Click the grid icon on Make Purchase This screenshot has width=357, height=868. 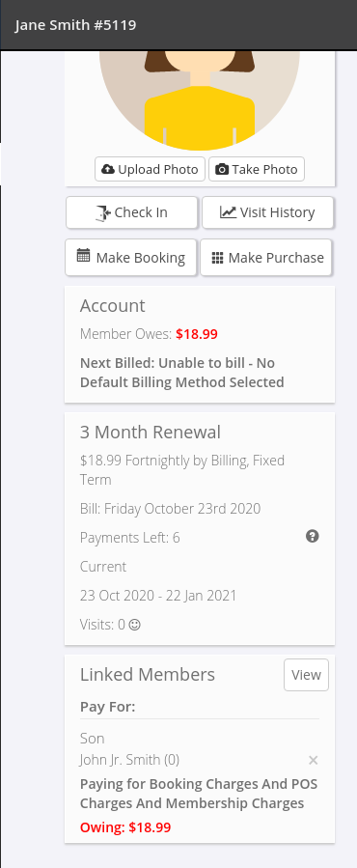coord(217,258)
